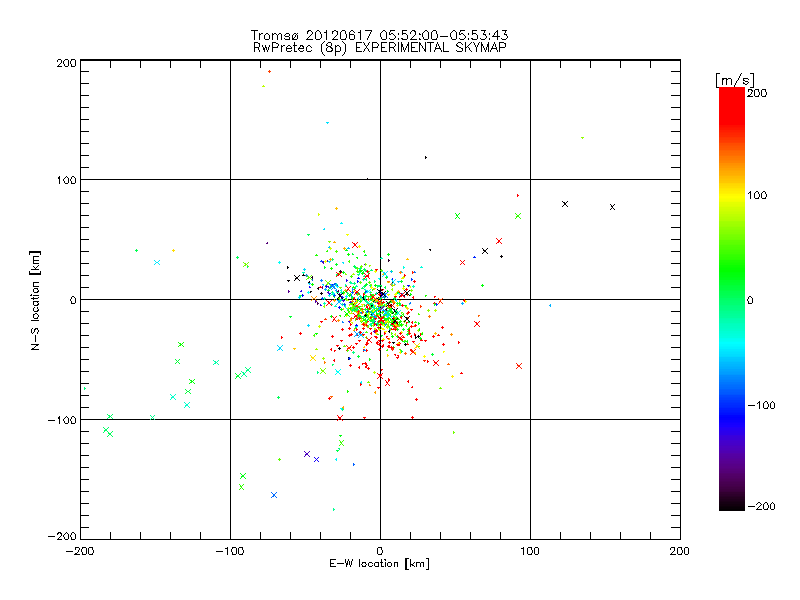Click the '0' label beside the colorbar
Image resolution: width=800 pixels, height=600 pixels.
point(750,300)
